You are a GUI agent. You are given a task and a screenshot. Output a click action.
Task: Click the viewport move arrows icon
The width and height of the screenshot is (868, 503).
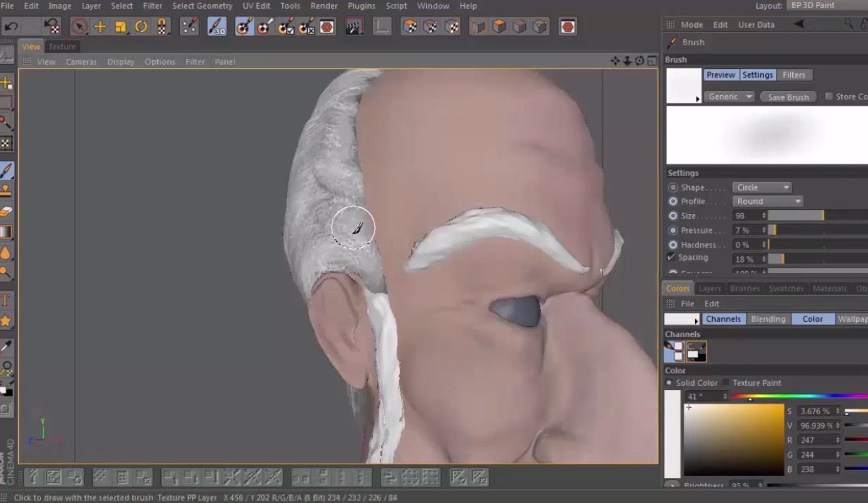point(615,61)
